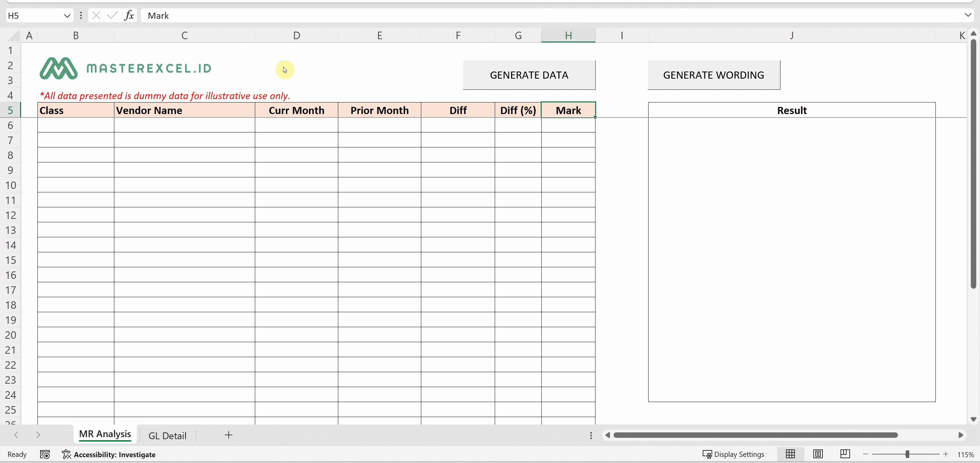The image size is (980, 463).
Task: Open the Name Box more options menu
Action: pos(81,15)
